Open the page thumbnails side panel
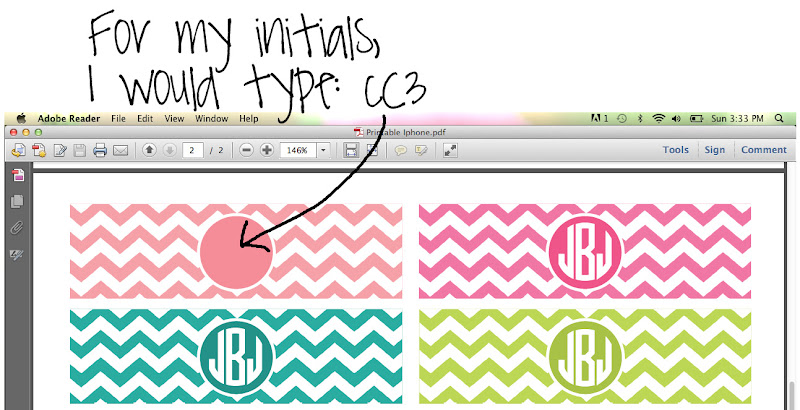Viewport: 800px width, 410px height. (x=18, y=175)
